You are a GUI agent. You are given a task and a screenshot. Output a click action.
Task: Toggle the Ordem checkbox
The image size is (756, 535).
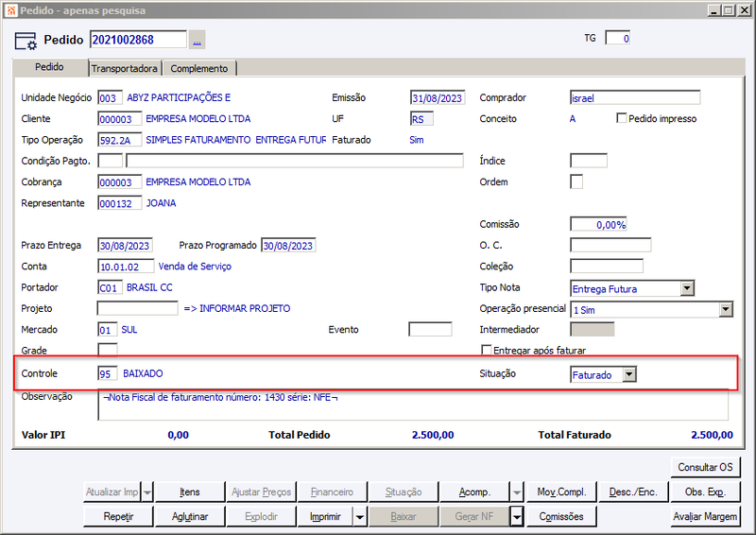click(576, 181)
